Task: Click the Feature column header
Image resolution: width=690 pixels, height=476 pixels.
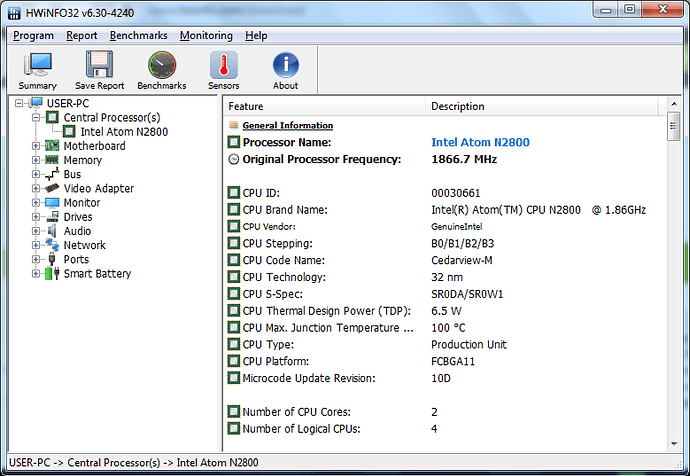Action: (326, 106)
